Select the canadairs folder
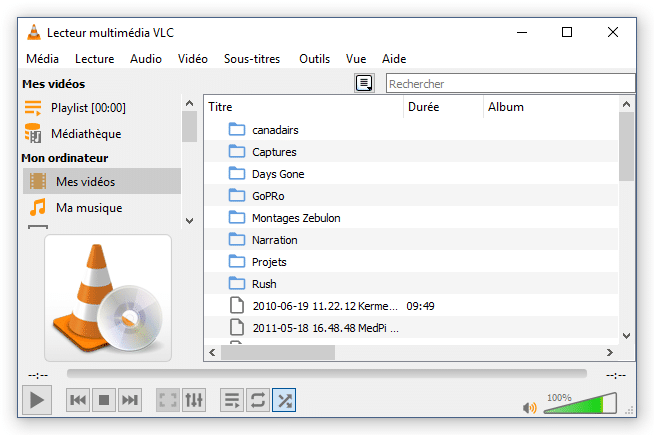 coord(411,130)
